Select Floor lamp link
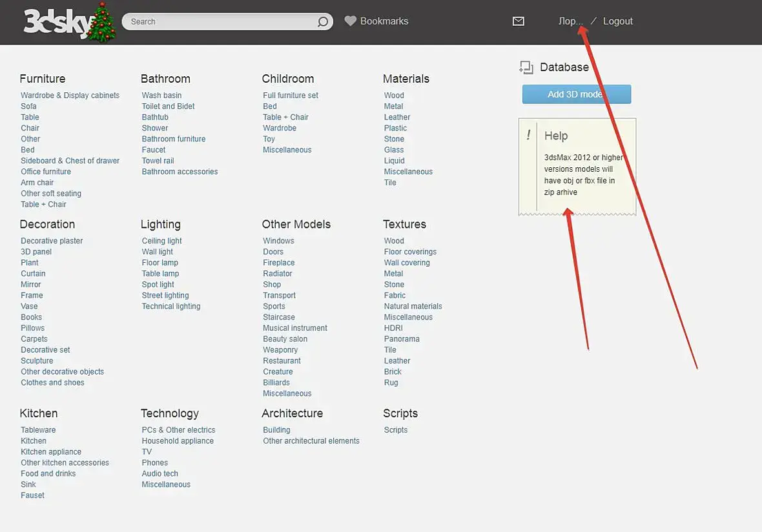The width and height of the screenshot is (762, 532). (160, 263)
